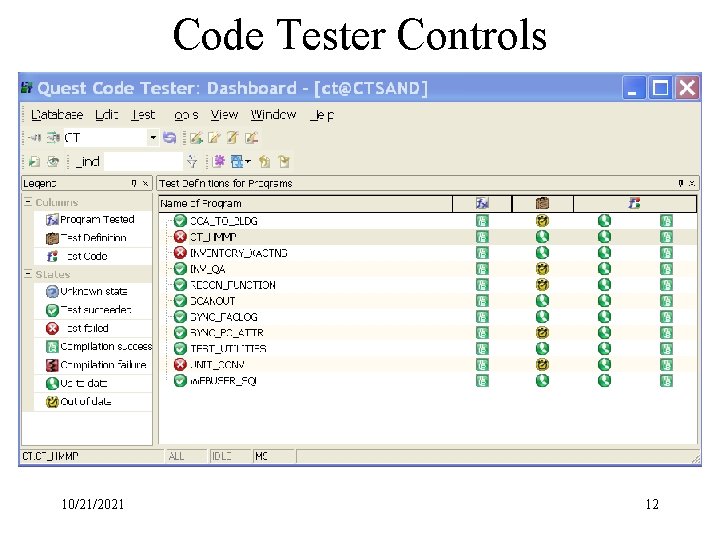The width and height of the screenshot is (720, 540).
Task: Click the MS status bar cell
Action: (274, 456)
